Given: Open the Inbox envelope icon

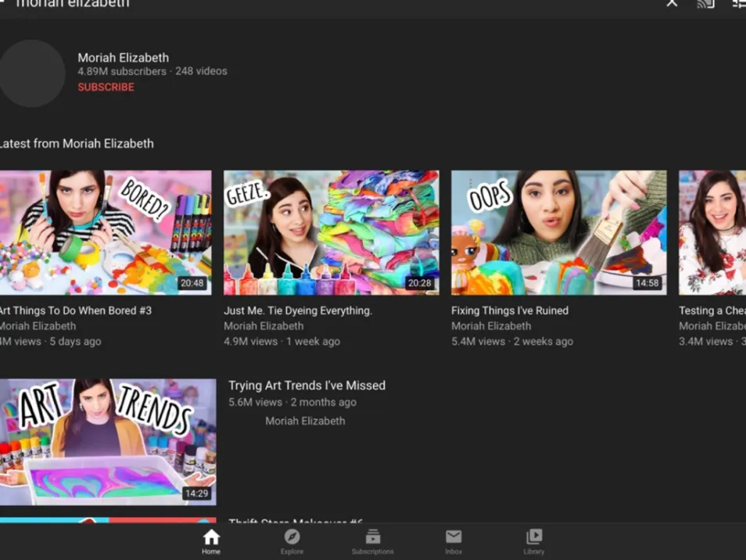Looking at the screenshot, I should (x=454, y=537).
